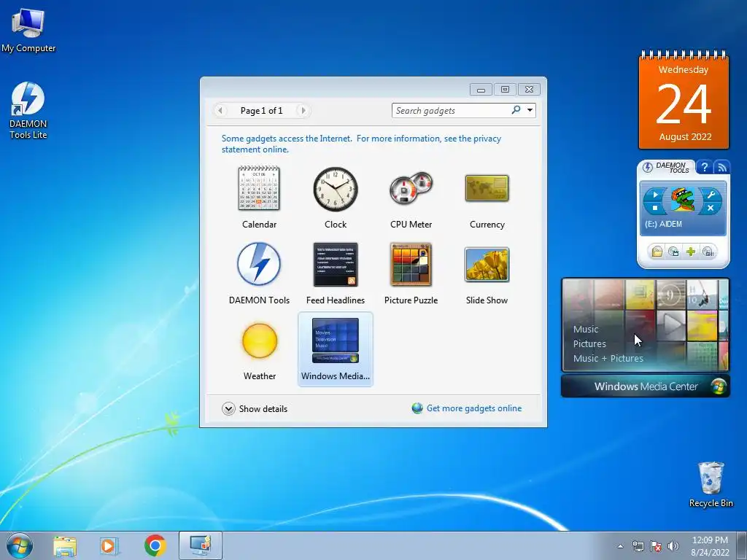Open the RSS feed tab in DAEMON gadget
The image size is (747, 560).
pos(721,167)
